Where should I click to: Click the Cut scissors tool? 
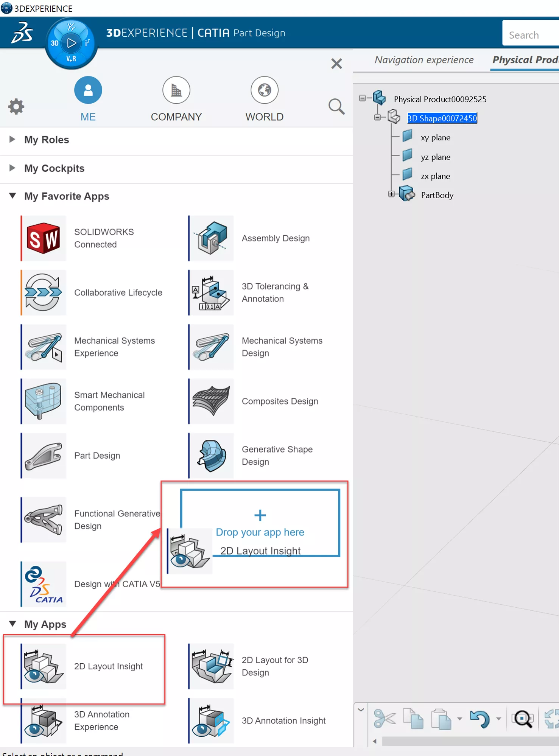pyautogui.click(x=385, y=719)
